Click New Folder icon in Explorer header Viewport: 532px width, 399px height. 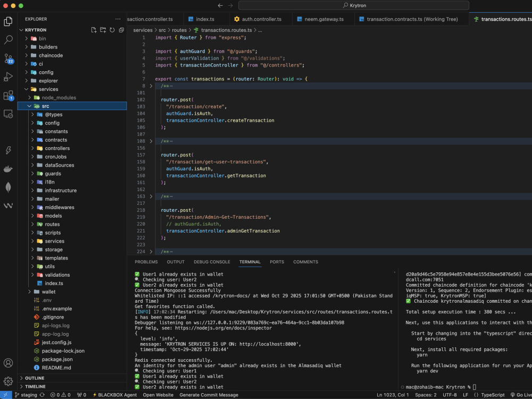[103, 30]
